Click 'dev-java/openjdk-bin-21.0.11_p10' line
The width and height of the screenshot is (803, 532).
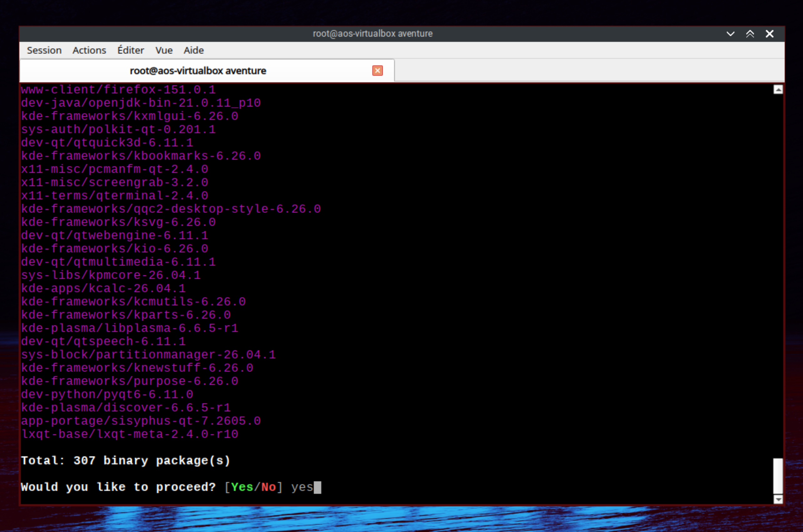141,103
